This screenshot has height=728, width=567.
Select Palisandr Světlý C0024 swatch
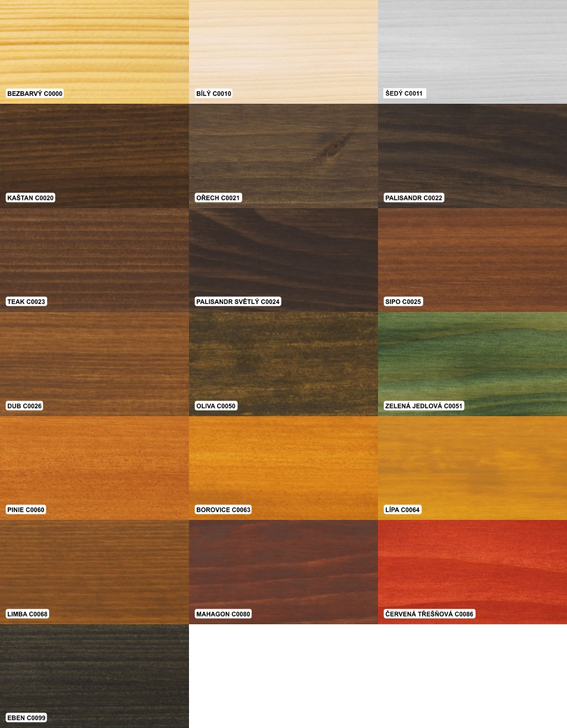click(x=283, y=256)
